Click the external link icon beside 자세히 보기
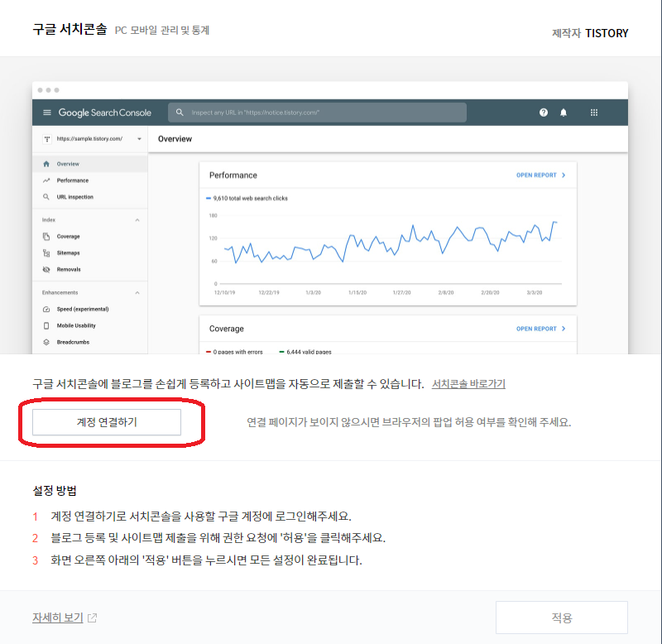The width and height of the screenshot is (662, 644). (x=92, y=618)
